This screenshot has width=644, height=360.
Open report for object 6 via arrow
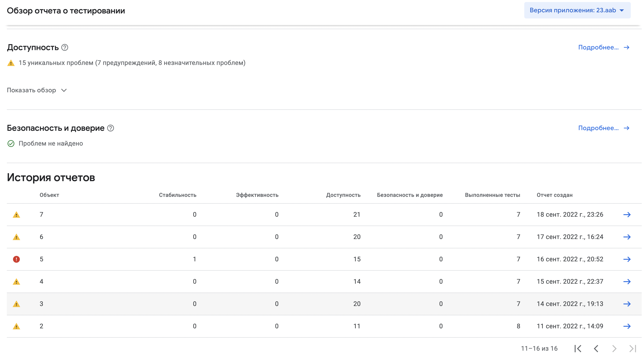tap(627, 237)
